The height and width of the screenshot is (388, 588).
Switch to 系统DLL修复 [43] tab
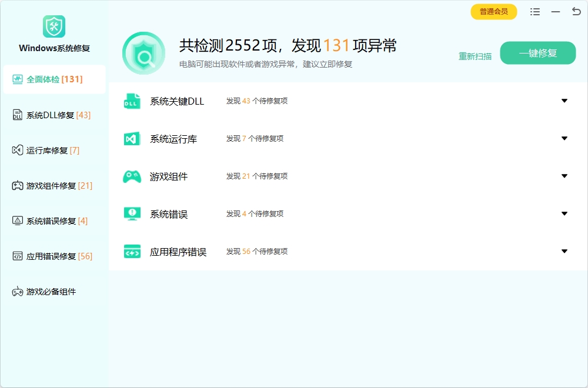coord(54,115)
